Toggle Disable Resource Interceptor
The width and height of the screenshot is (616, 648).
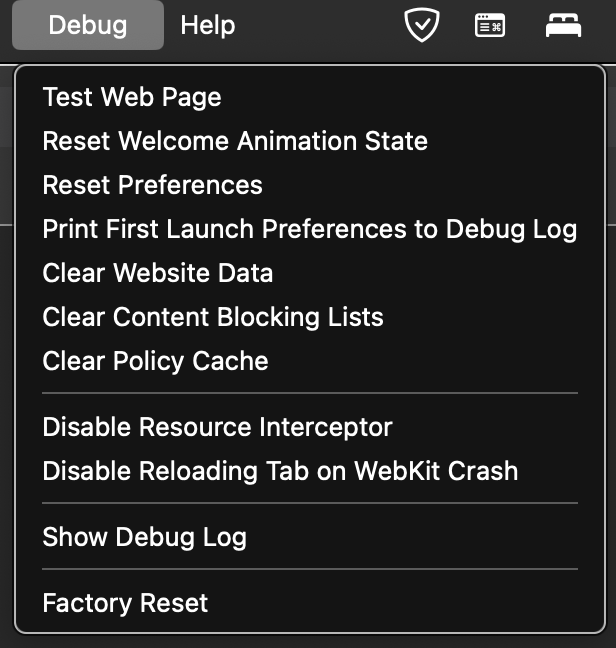coord(217,427)
